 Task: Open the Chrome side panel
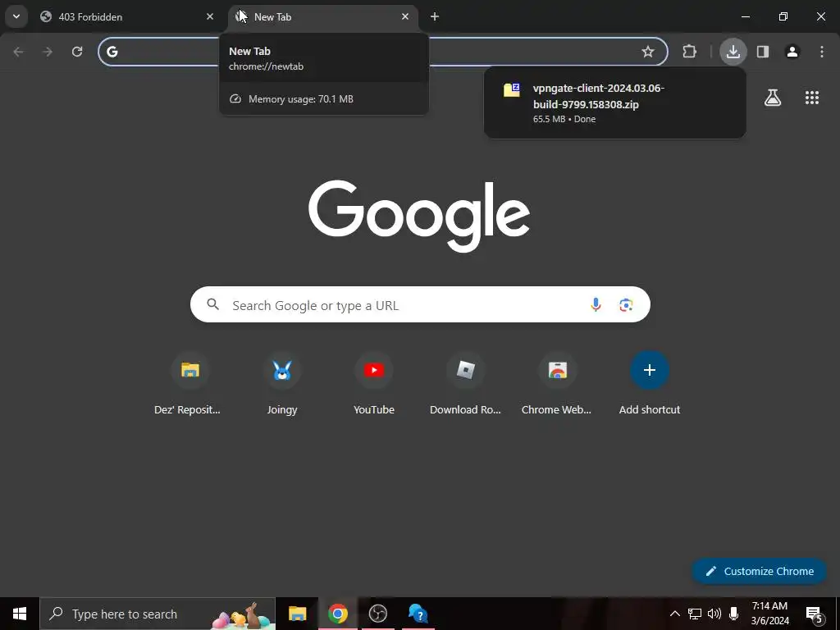(763, 52)
